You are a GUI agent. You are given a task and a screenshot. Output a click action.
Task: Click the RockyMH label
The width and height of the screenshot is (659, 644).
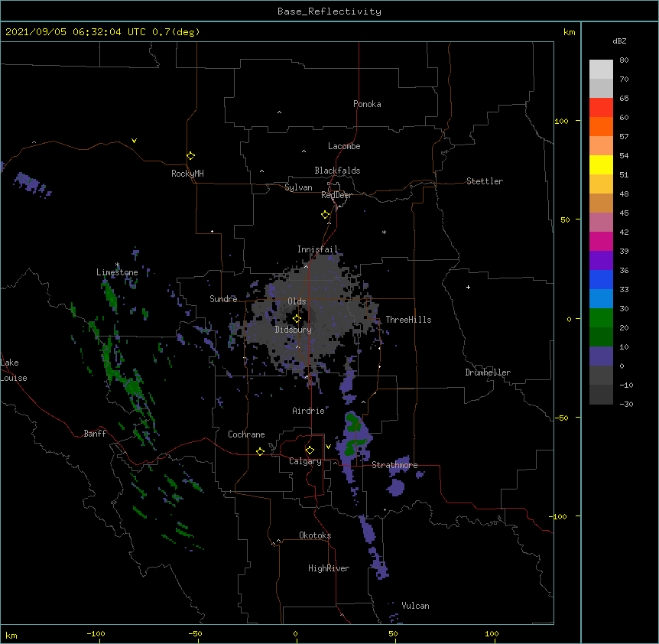[x=187, y=174]
